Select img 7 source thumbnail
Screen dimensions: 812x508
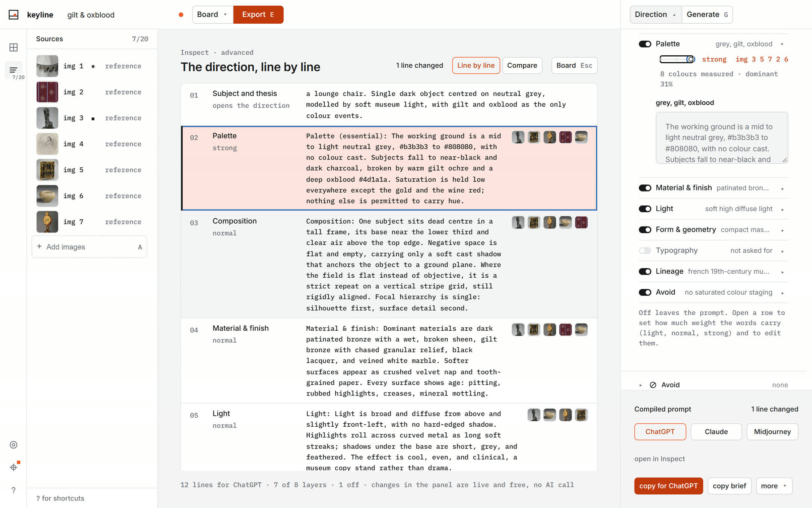47,222
